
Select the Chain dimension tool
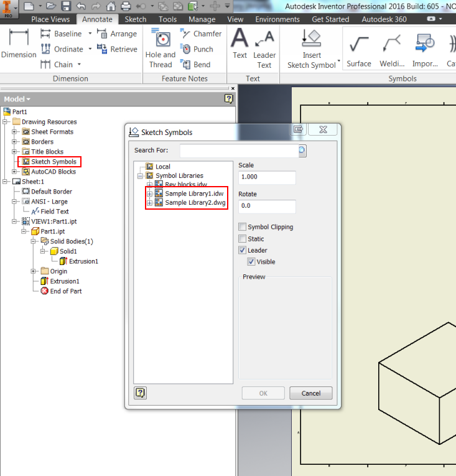click(x=57, y=64)
